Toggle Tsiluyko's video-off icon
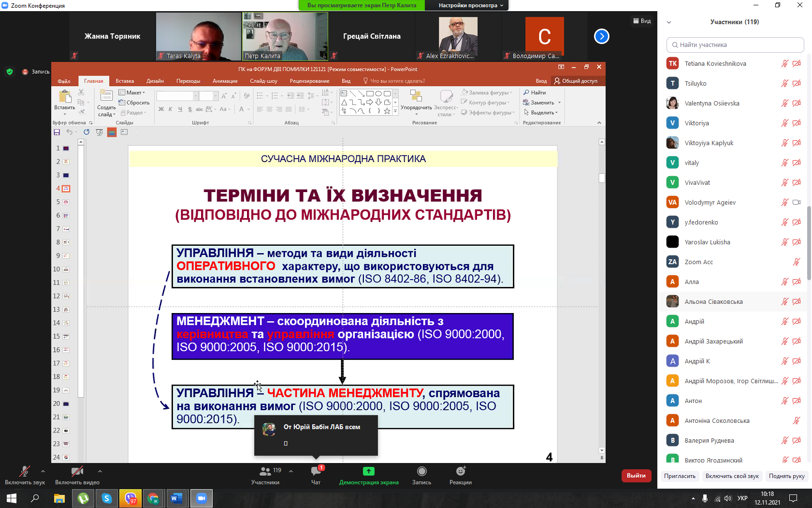Screen dimensions: 812x508 pos(797,83)
